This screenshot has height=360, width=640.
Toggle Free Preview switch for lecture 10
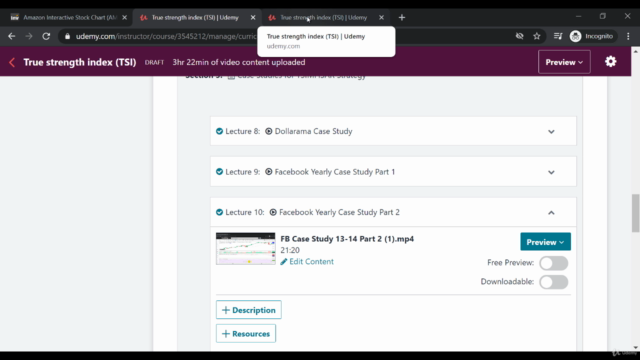tap(553, 263)
